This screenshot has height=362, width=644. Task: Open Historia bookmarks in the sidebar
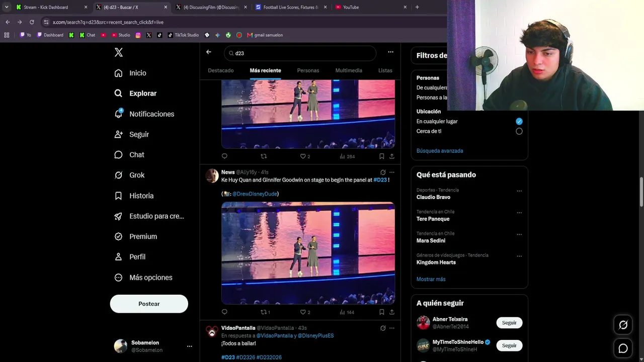[x=134, y=196]
